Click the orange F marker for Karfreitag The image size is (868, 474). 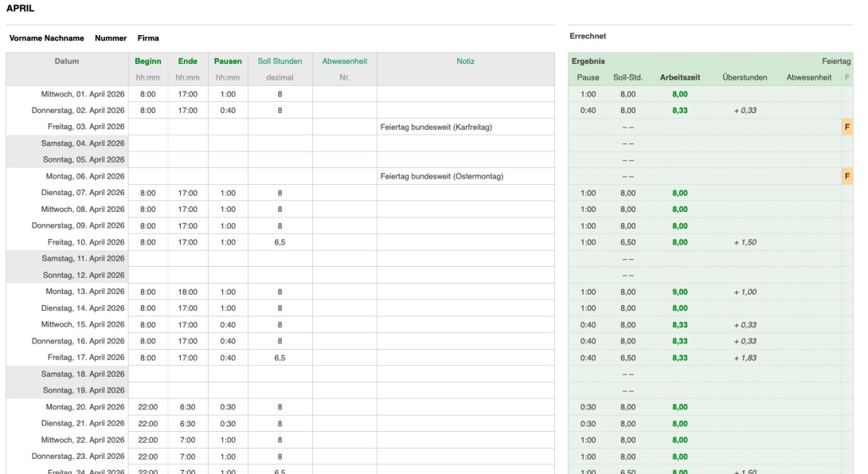[846, 127]
